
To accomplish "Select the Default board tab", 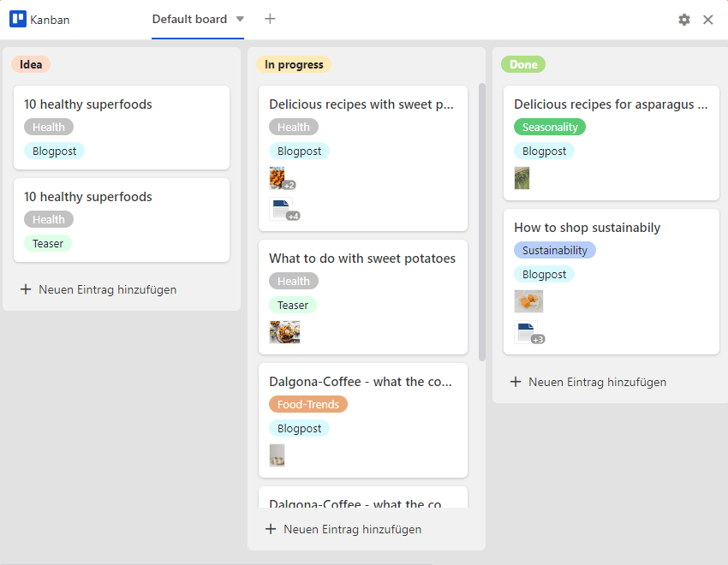I will pos(189,19).
